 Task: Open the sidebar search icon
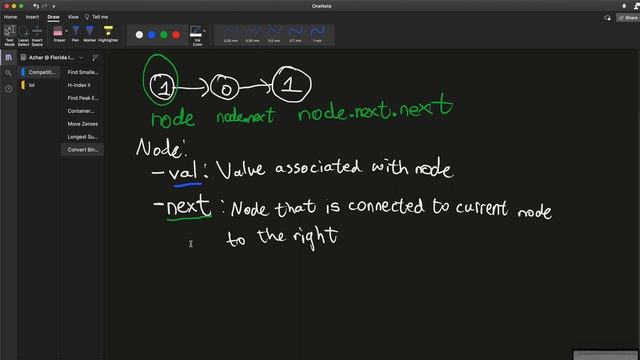pyautogui.click(x=8, y=73)
